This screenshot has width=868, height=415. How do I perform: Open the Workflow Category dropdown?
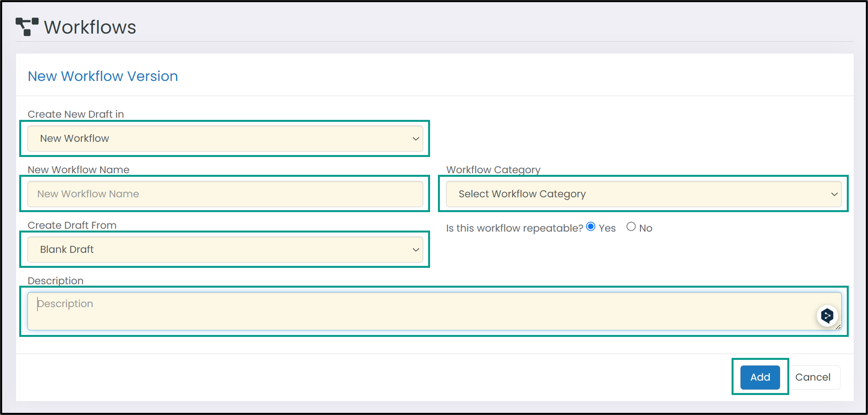coord(644,194)
